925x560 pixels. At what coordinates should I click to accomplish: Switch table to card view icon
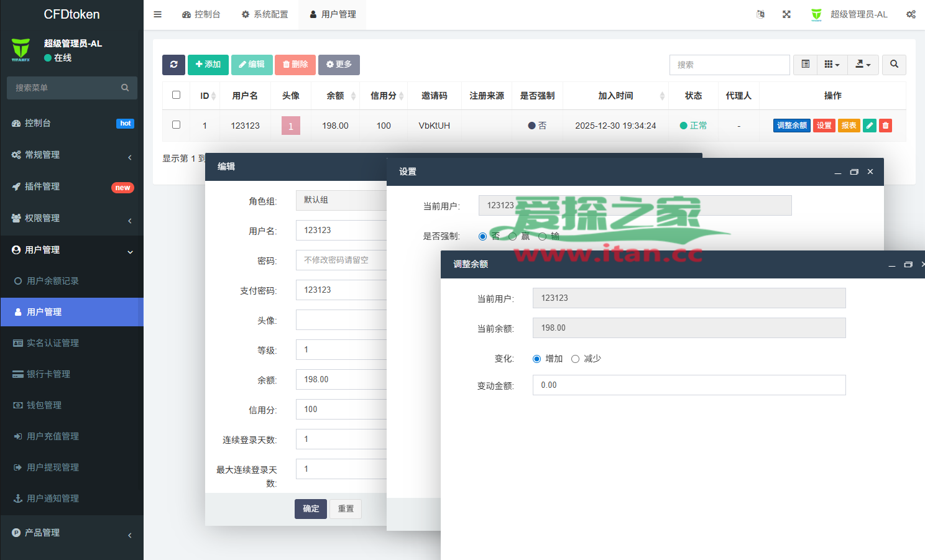click(x=805, y=65)
